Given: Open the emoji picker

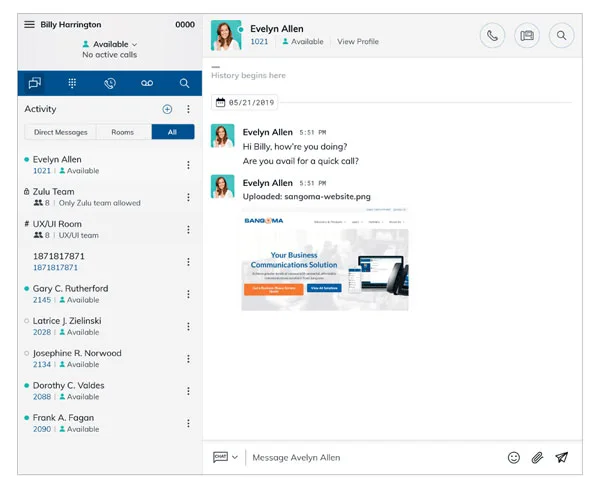Looking at the screenshot, I should pyautogui.click(x=514, y=457).
